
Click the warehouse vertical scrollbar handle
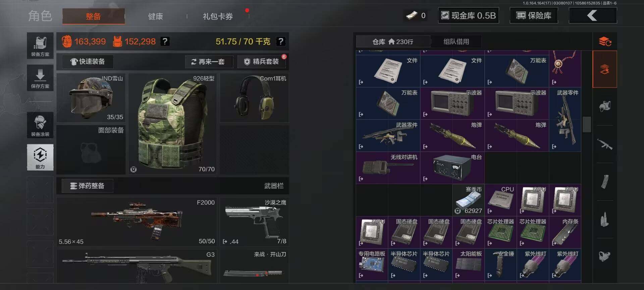587,124
